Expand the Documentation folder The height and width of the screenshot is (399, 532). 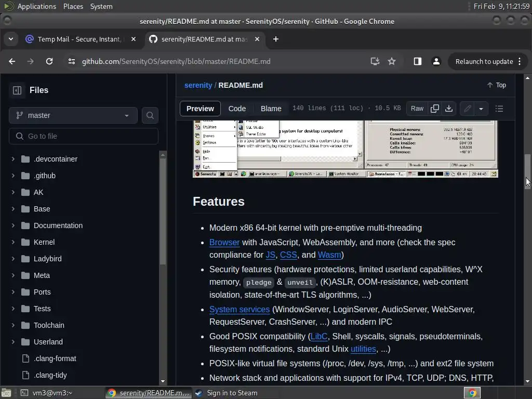(x=13, y=225)
